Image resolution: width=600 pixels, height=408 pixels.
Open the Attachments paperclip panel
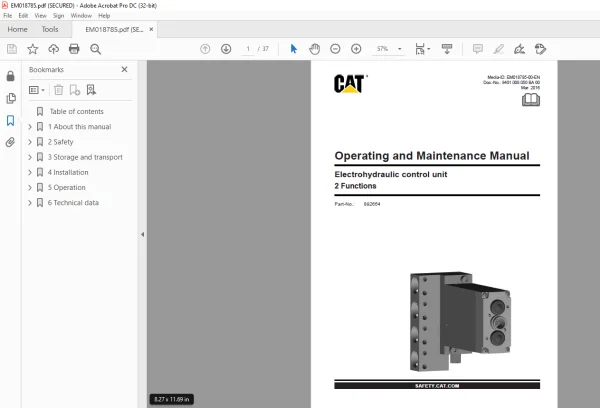(11, 142)
